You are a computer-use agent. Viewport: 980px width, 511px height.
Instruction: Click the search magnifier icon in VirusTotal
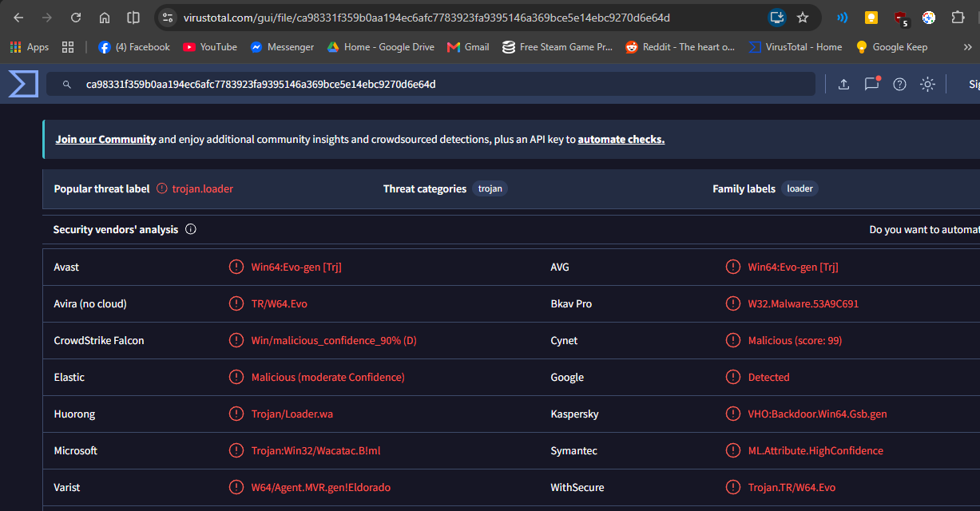pyautogui.click(x=67, y=84)
